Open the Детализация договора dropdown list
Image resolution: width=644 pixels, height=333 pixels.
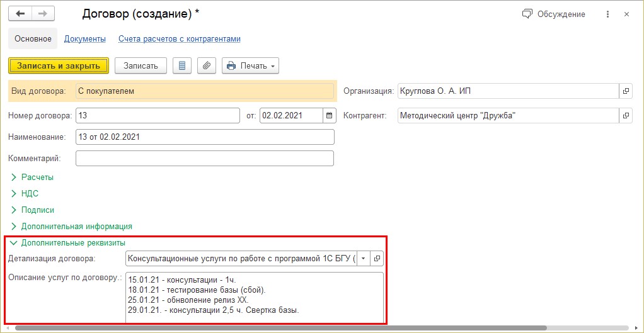(363, 258)
